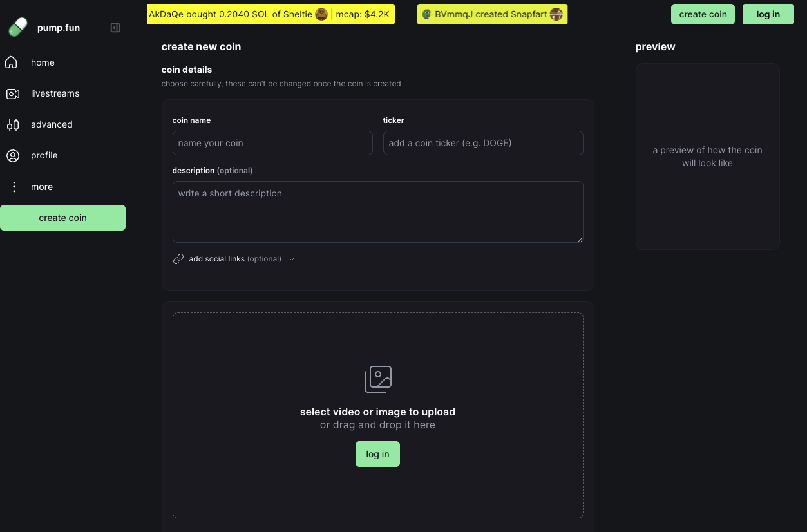
Task: Open the Sheltie purchase banner notification
Action: (x=271, y=14)
